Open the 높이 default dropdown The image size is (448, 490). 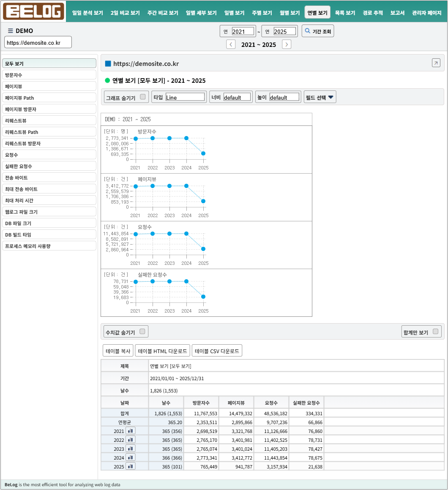284,97
